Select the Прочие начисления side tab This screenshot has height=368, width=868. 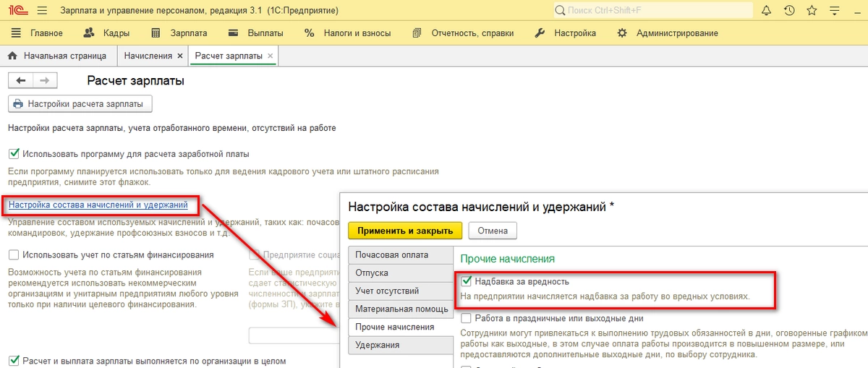coord(401,327)
